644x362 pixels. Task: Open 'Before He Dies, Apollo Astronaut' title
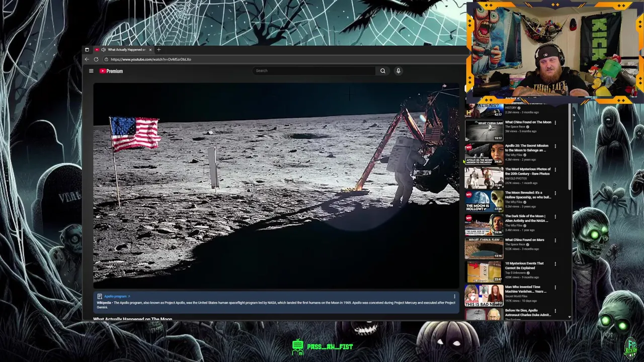click(x=528, y=313)
